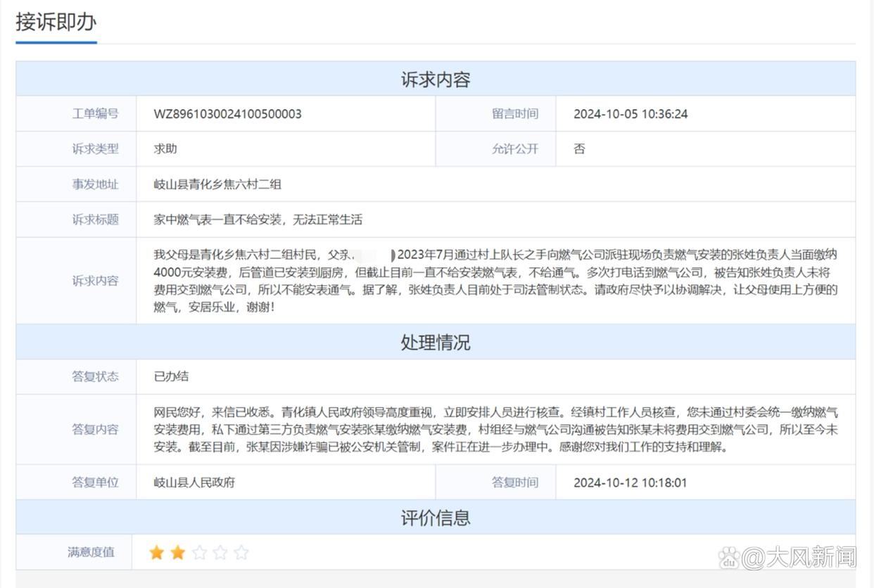Click the replying unit 岐山县人民政府
Image resolution: width=874 pixels, height=588 pixels.
[194, 482]
